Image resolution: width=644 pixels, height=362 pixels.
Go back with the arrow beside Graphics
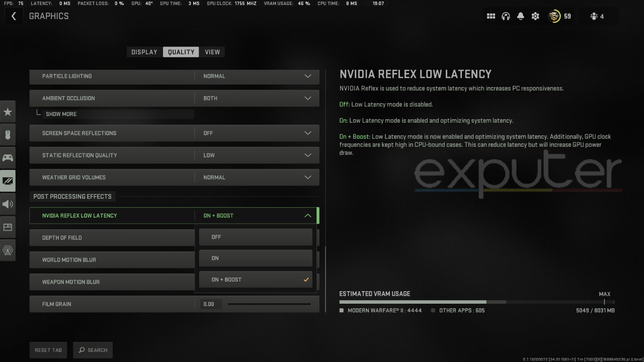14,16
